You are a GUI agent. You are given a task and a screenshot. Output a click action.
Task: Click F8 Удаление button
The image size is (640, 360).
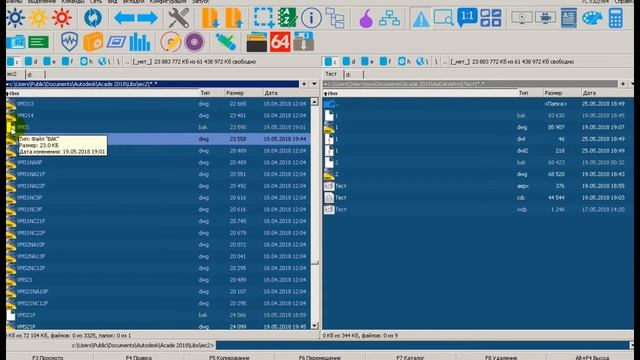[x=501, y=358]
